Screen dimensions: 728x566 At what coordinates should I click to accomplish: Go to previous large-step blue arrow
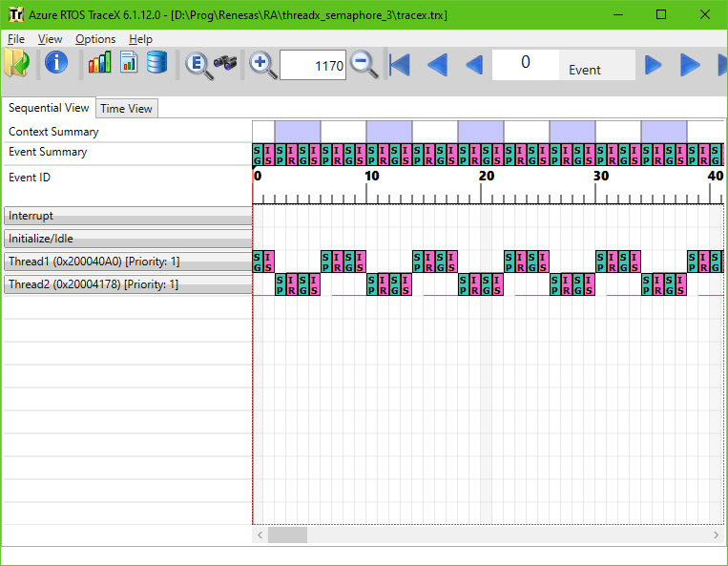coord(437,65)
